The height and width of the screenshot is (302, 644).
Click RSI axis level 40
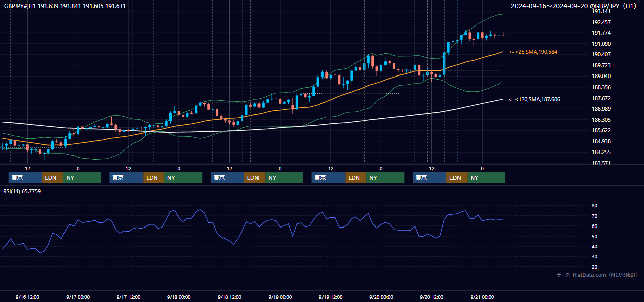[x=594, y=246]
